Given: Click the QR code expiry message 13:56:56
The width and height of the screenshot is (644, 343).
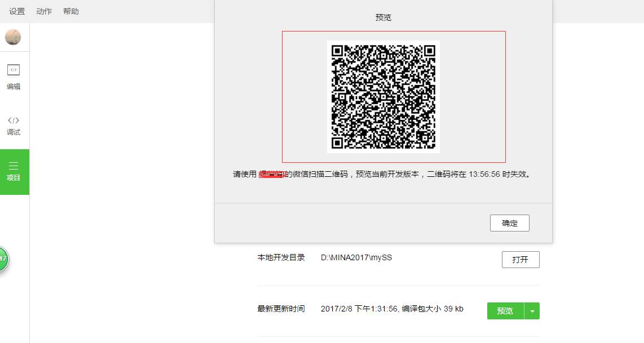Looking at the screenshot, I should (484, 175).
